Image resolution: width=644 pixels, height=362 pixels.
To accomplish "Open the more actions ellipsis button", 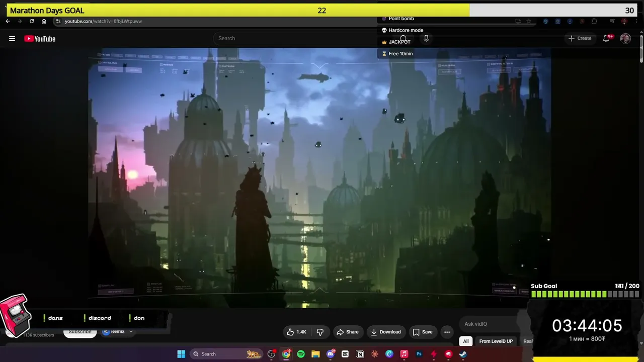I will [447, 332].
